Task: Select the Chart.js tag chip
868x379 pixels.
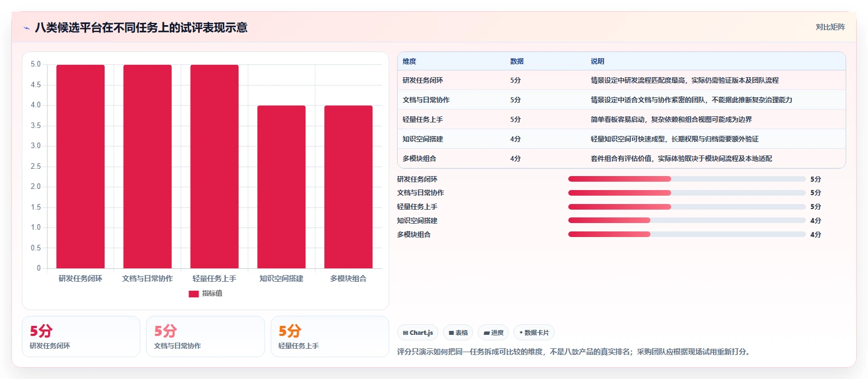Action: tap(418, 333)
